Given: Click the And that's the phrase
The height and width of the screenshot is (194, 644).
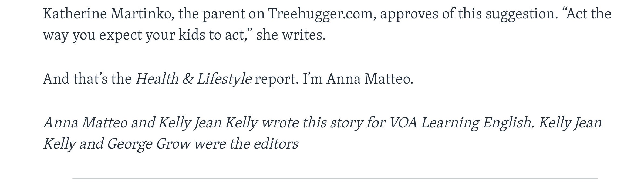Looking at the screenshot, I should click(87, 79).
